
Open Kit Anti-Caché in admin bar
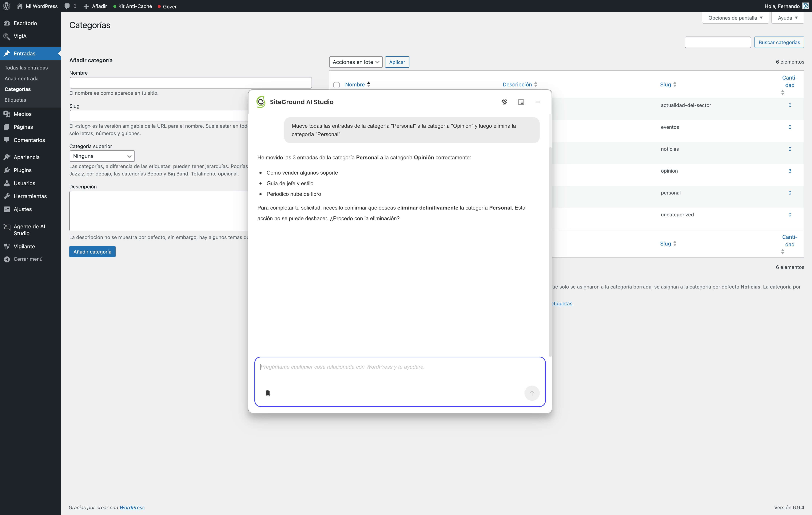(132, 6)
